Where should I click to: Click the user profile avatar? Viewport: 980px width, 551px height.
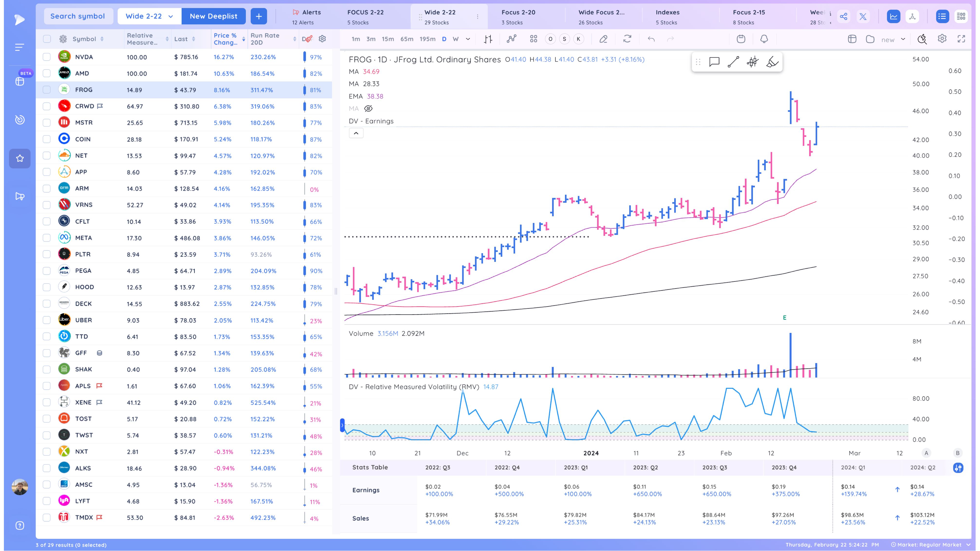[x=20, y=487]
